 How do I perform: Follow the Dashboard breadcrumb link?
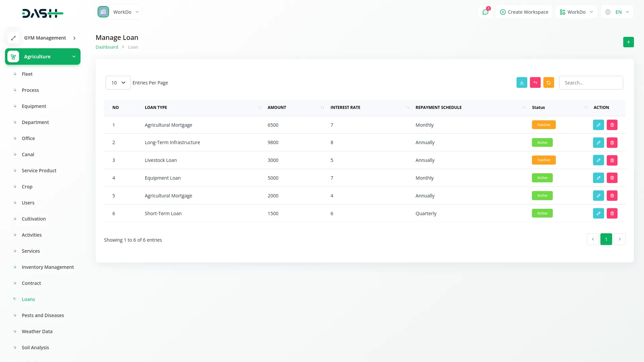(x=107, y=47)
